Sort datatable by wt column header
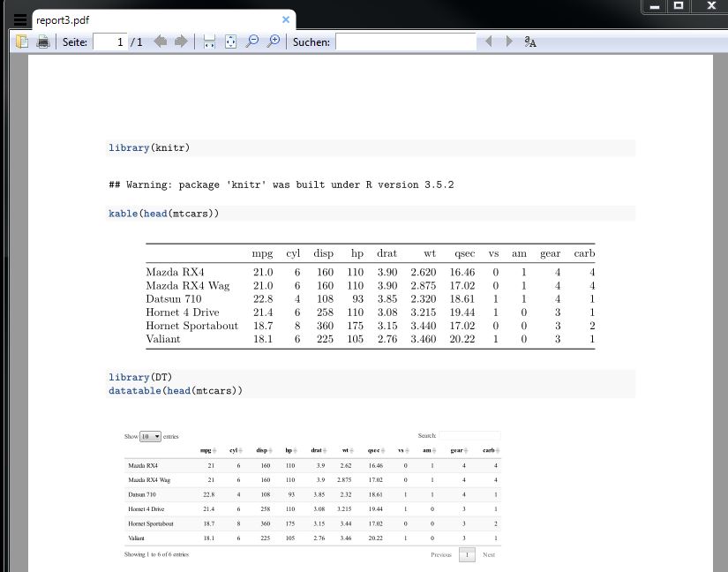The width and height of the screenshot is (728, 572). (346, 450)
